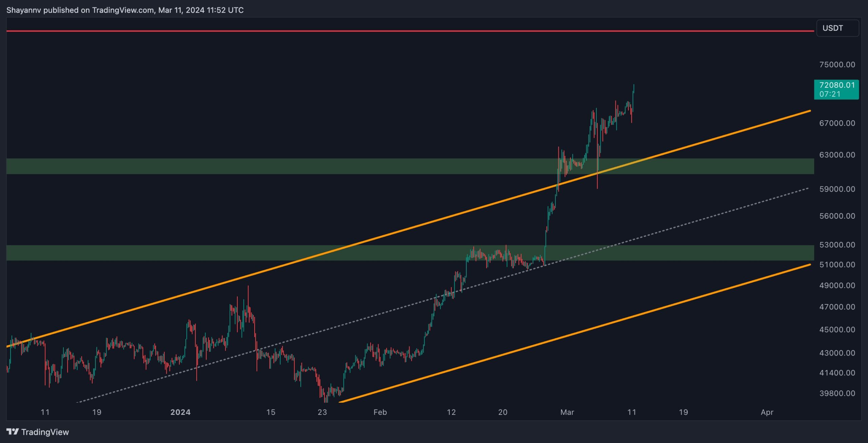This screenshot has height=443, width=868.
Task: Click the 75000.00 price axis label
Action: tap(837, 64)
